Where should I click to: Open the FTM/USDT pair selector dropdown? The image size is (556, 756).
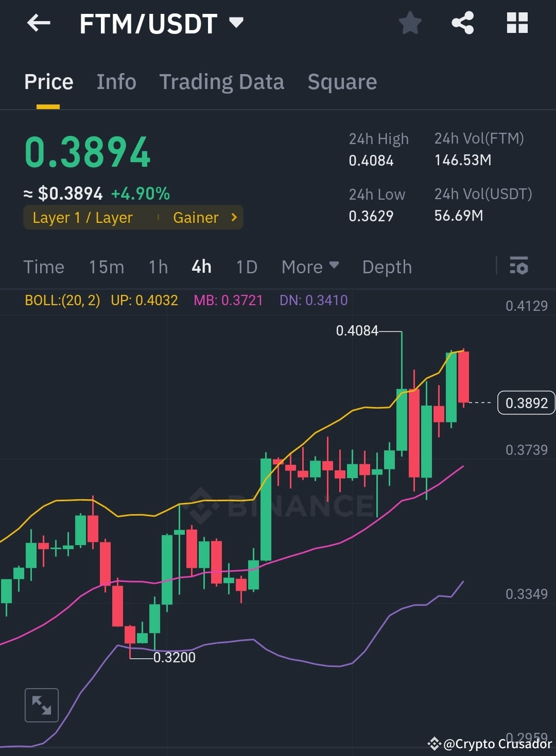click(x=236, y=23)
